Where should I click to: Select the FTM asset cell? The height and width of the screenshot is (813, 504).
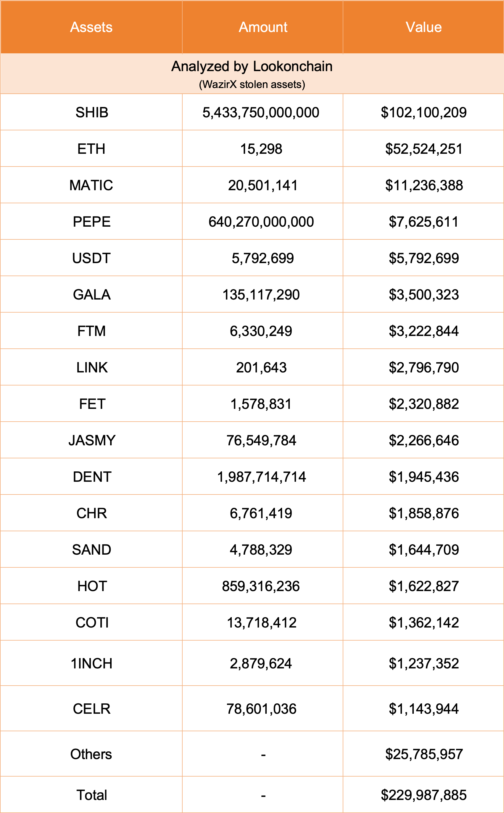91,331
